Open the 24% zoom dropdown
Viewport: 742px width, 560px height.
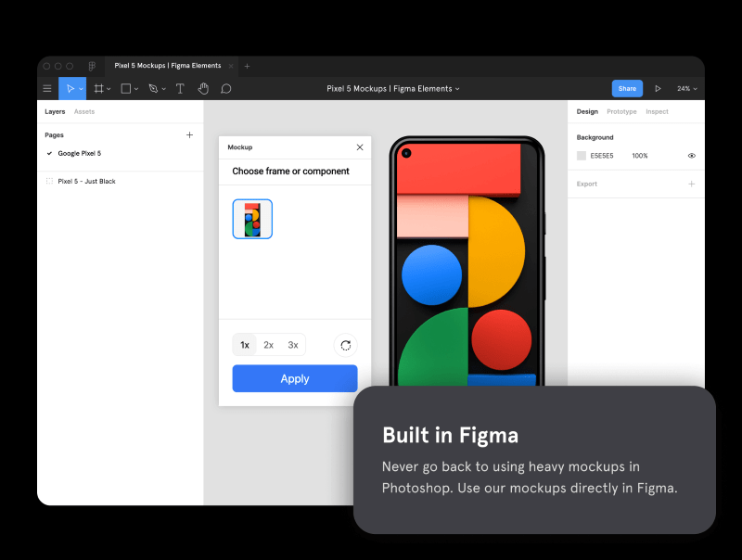pyautogui.click(x=686, y=89)
